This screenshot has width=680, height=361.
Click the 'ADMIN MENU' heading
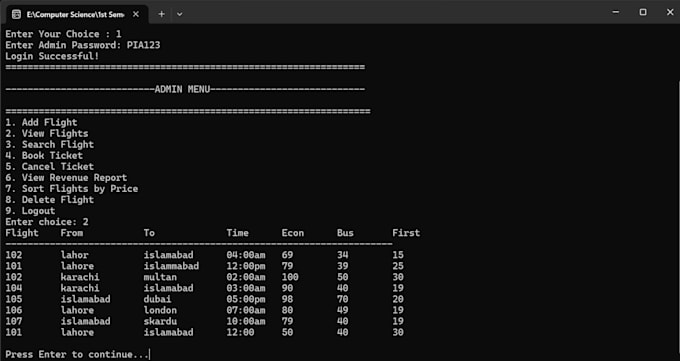tap(182, 89)
